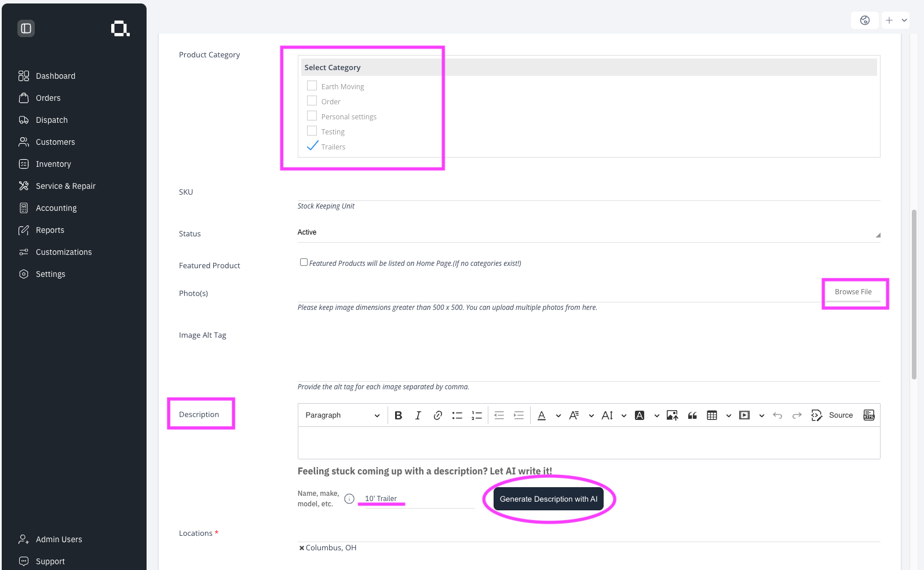
Task: Insert a bulleted list
Action: point(457,415)
